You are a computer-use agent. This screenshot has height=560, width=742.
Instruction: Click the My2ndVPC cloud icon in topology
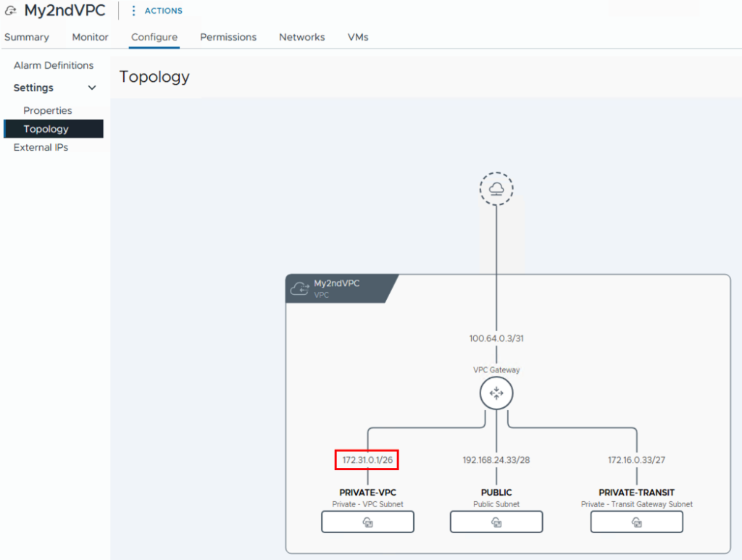click(299, 288)
